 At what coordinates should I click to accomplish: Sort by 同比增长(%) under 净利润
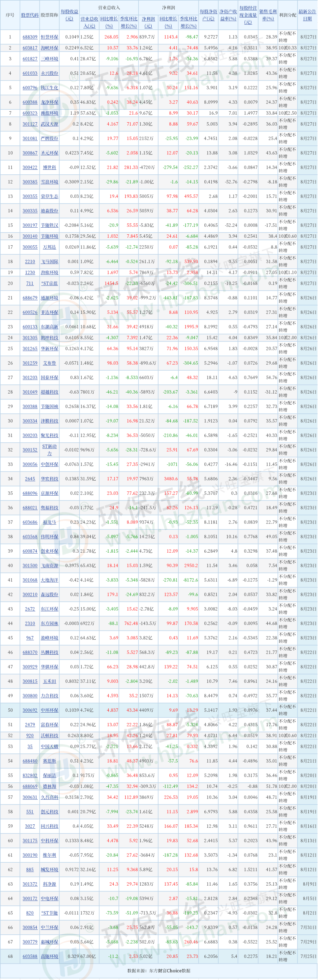tap(168, 22)
